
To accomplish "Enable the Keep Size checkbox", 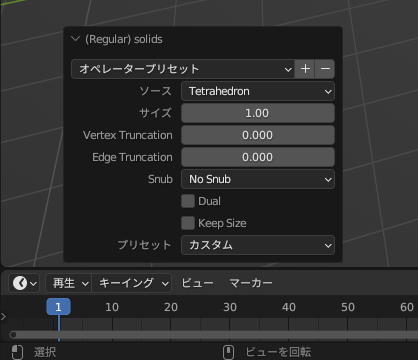I will click(x=188, y=223).
